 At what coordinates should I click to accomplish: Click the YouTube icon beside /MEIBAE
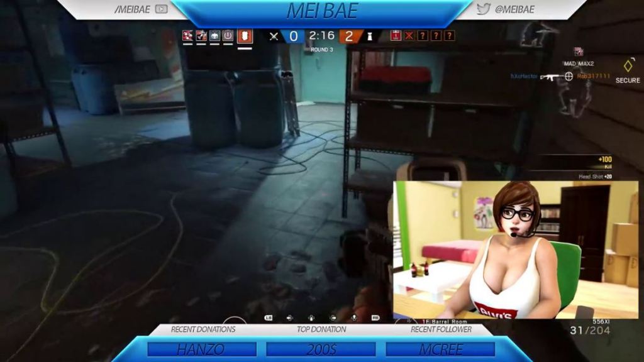[x=162, y=9]
